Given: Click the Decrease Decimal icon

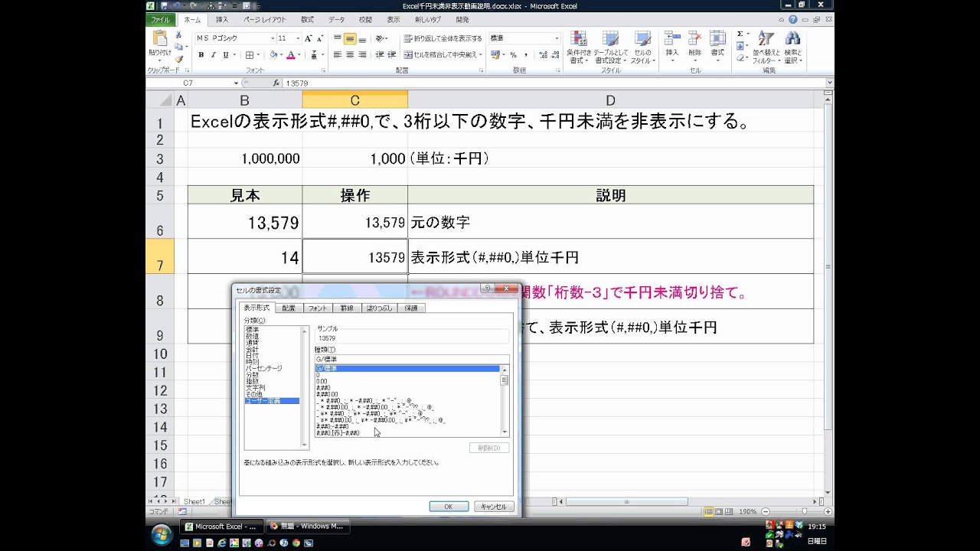Looking at the screenshot, I should click(x=554, y=55).
